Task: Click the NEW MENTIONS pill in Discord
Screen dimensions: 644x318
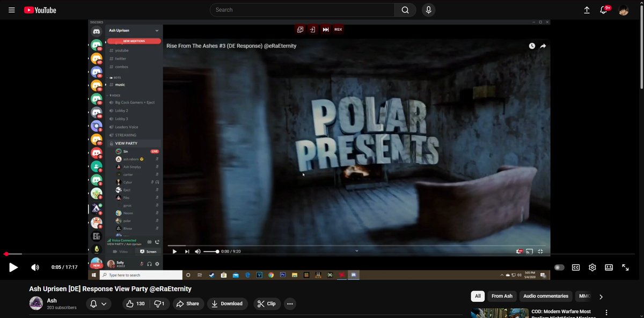Action: 134,41
